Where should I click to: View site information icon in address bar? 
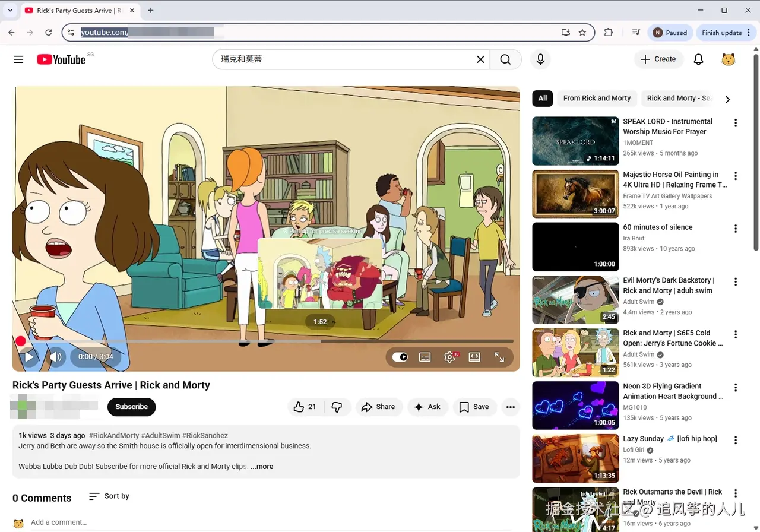[x=71, y=33]
